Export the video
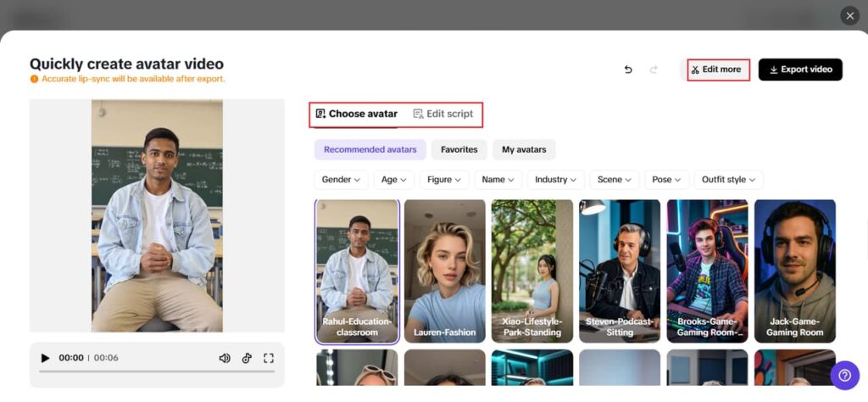The height and width of the screenshot is (402, 868). 800,70
